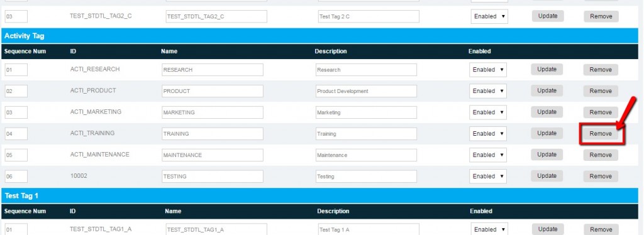
Task: Open Enabled dropdown for ACTI_TRAINING row
Action: click(x=488, y=134)
